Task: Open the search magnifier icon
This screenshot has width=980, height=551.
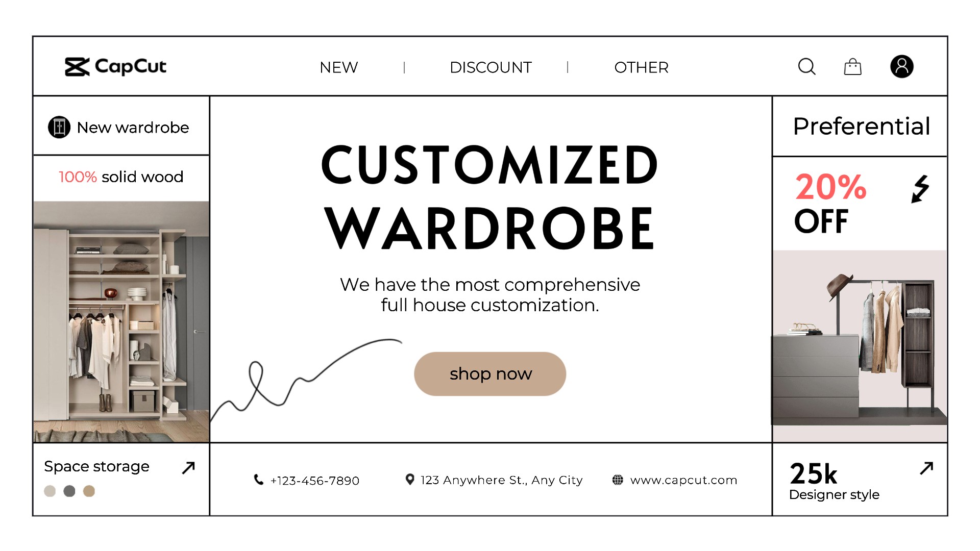Action: coord(806,66)
